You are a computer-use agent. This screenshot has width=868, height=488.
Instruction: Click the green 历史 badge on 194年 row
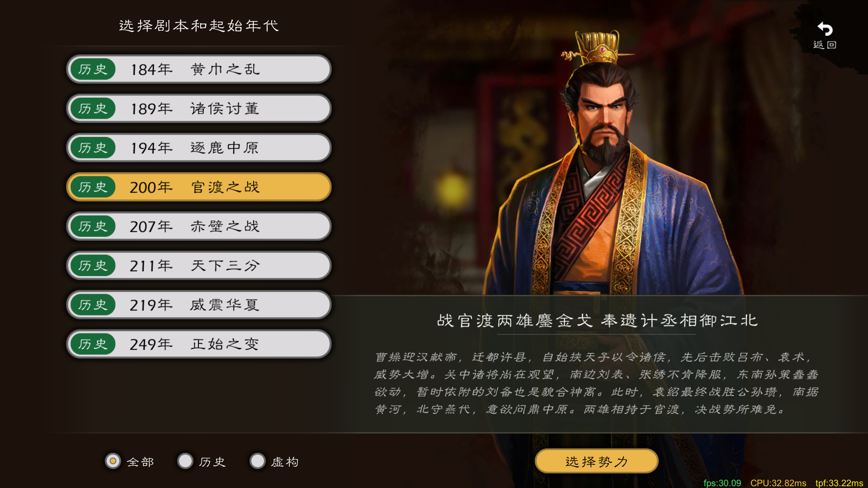coord(93,148)
